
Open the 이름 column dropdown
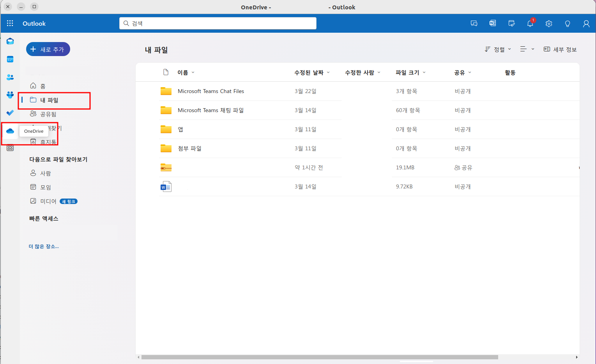(186, 72)
